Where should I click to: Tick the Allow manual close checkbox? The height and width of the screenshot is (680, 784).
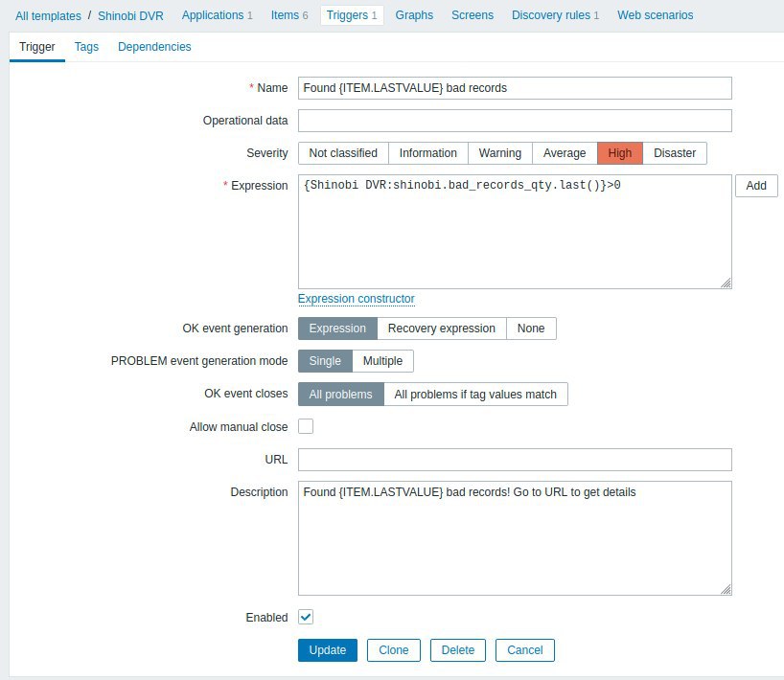(306, 427)
